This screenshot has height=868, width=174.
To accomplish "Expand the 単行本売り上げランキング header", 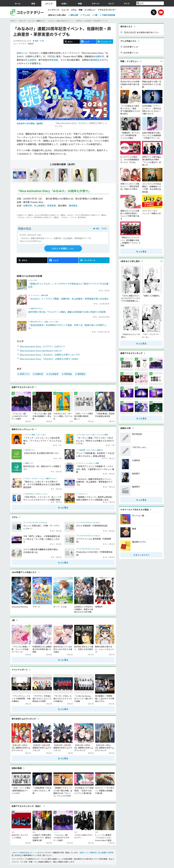I will [x=25, y=719].
